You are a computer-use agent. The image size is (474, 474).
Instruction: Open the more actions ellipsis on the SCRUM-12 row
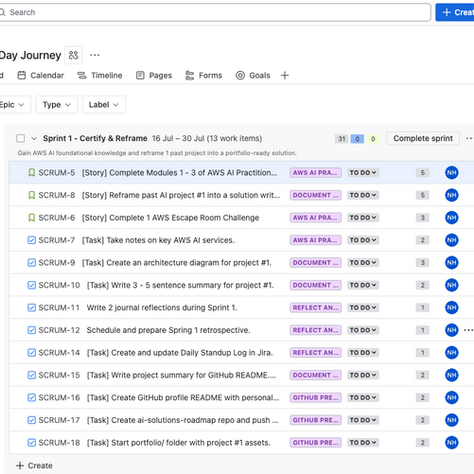469,330
